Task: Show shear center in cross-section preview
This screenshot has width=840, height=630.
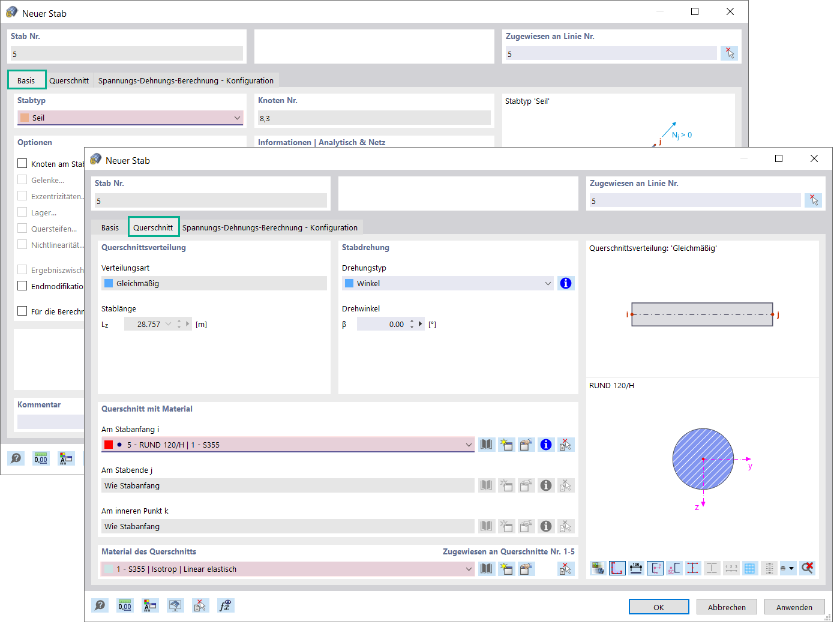Action: click(674, 568)
